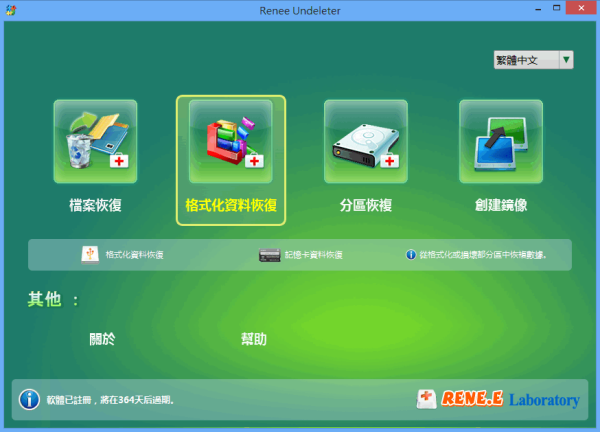
Task: Minimize the Renee Undeleter window
Action: (538, 9)
